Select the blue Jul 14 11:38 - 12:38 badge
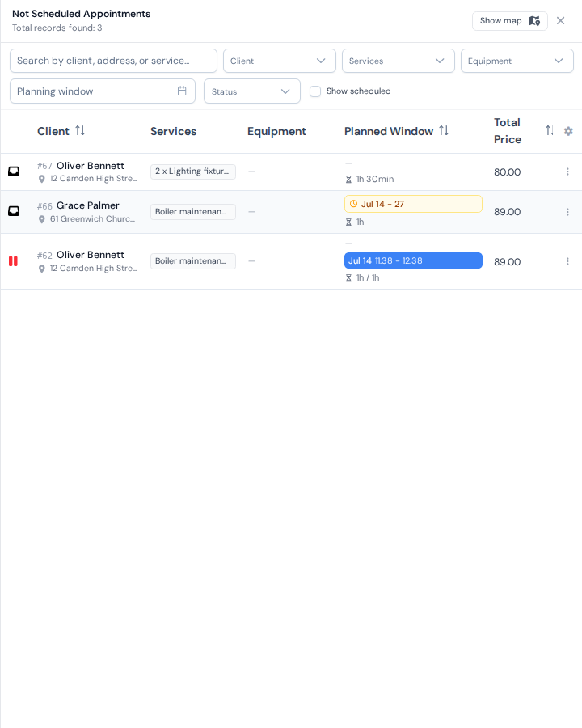This screenshot has height=728, width=582. pos(413,260)
